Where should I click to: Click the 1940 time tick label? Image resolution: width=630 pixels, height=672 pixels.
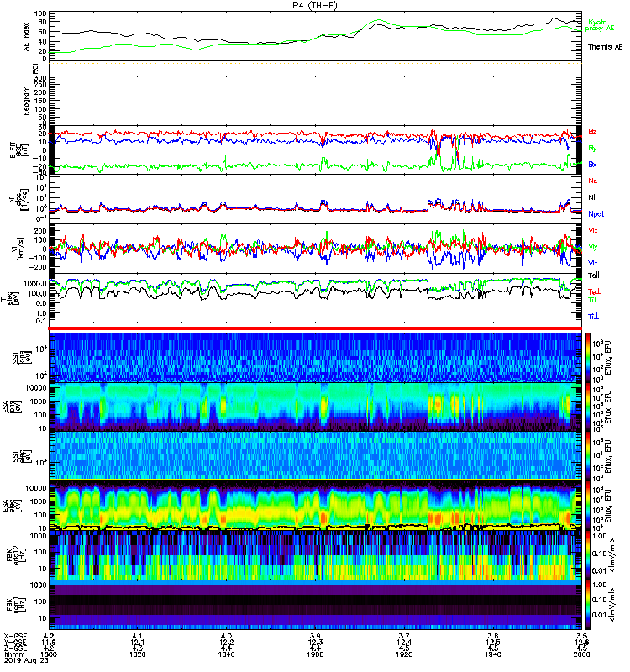pyautogui.click(x=493, y=654)
